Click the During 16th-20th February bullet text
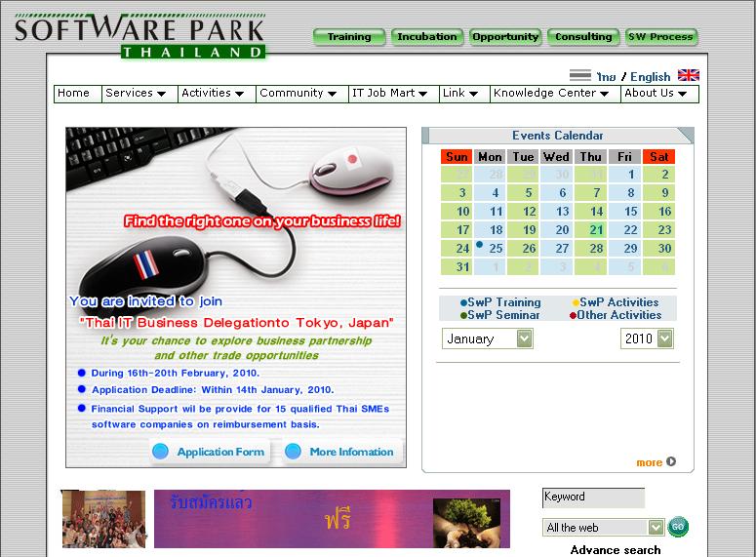The height and width of the screenshot is (557, 756). click(175, 373)
